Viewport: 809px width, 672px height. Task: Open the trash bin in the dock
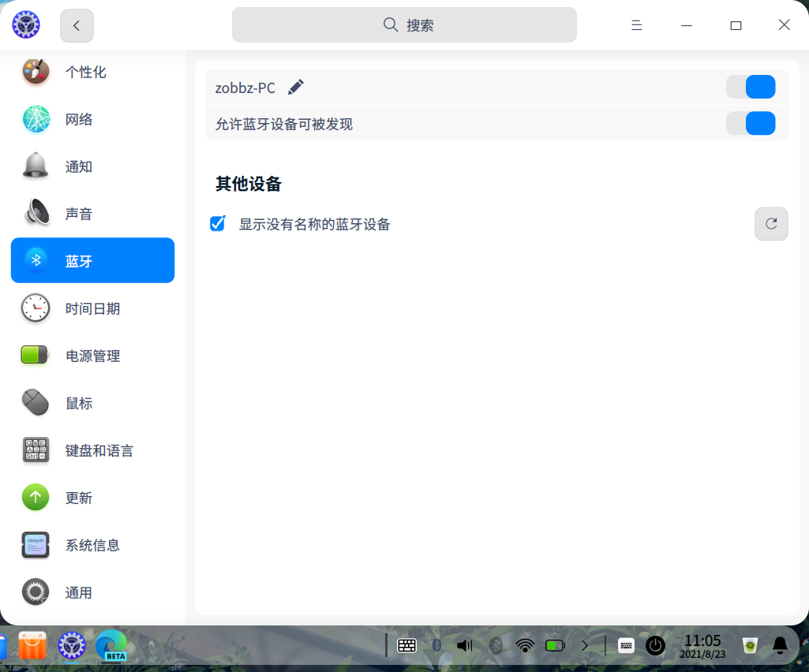[x=750, y=645]
